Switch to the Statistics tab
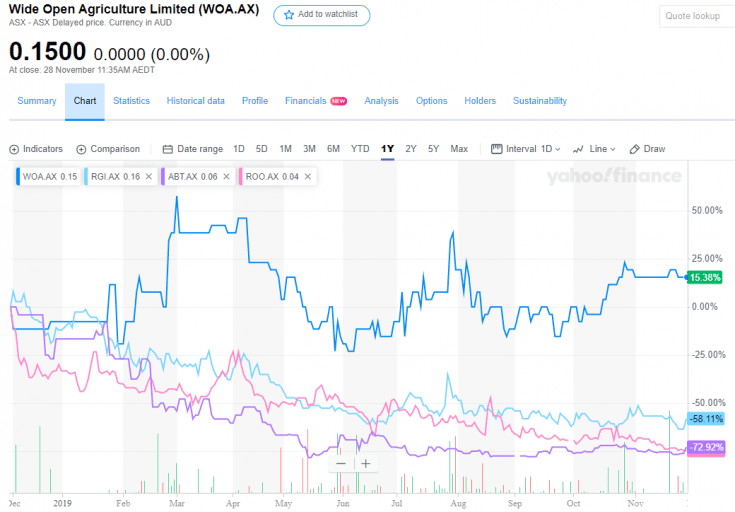The width and height of the screenshot is (735, 512). (131, 101)
